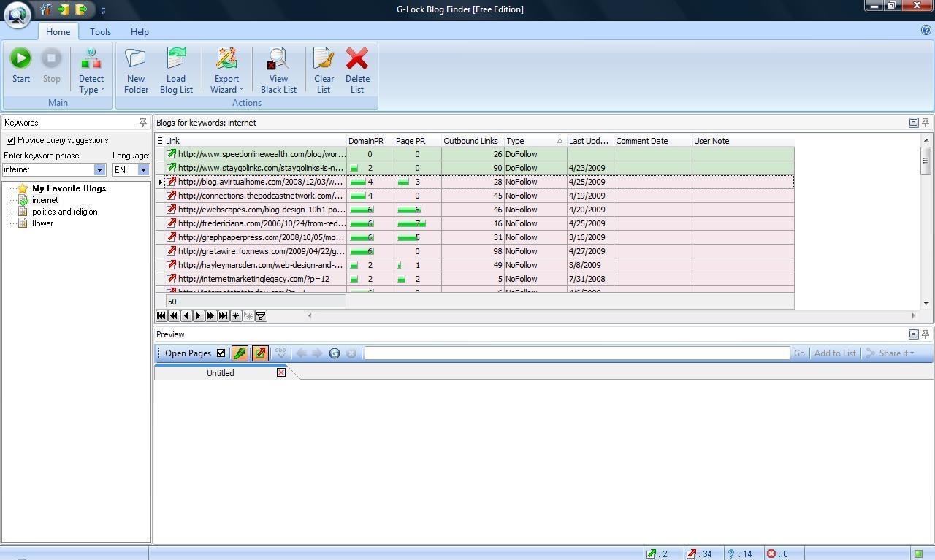Create a New Folder
This screenshot has width=935, height=560.
point(136,71)
